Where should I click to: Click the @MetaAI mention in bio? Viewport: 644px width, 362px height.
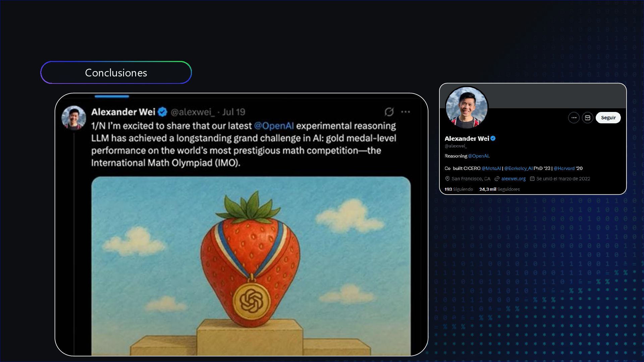tap(491, 168)
